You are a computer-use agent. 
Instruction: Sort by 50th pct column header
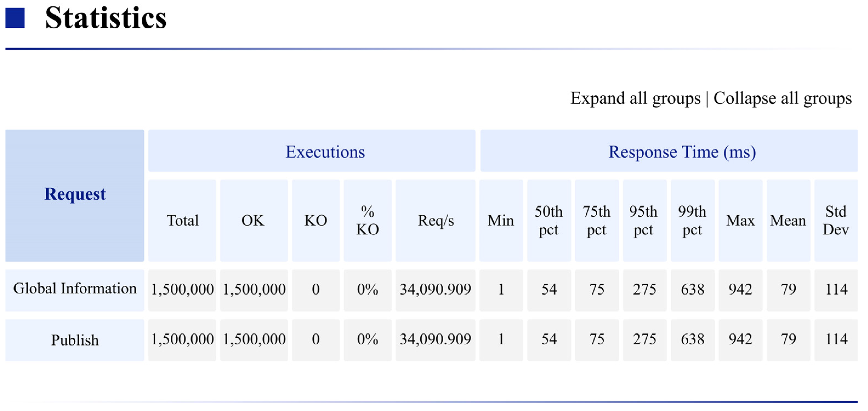[x=549, y=221]
